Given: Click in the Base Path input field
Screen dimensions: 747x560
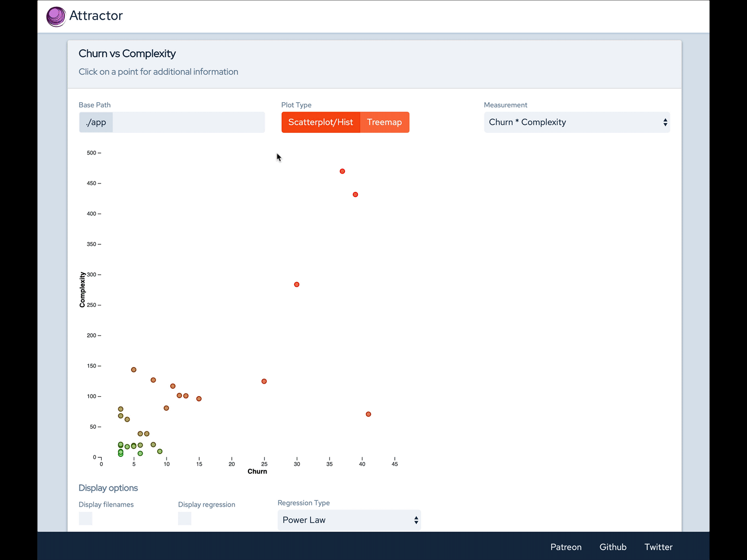Looking at the screenshot, I should click(x=188, y=122).
